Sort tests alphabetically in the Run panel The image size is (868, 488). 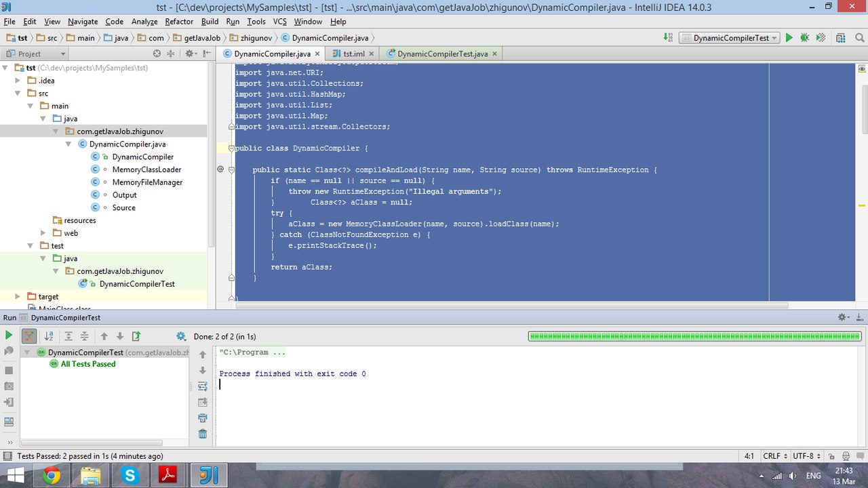click(x=49, y=335)
